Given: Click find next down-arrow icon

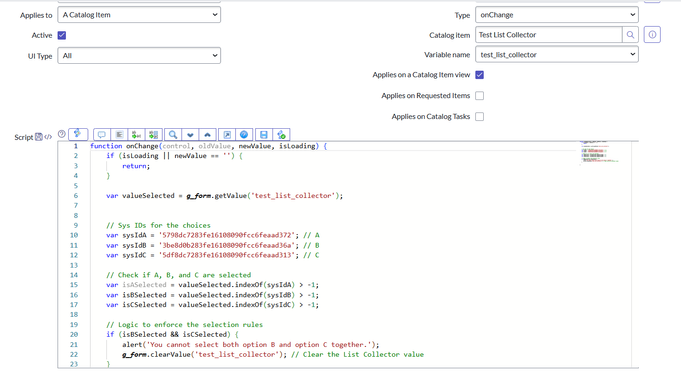Looking at the screenshot, I should (190, 135).
